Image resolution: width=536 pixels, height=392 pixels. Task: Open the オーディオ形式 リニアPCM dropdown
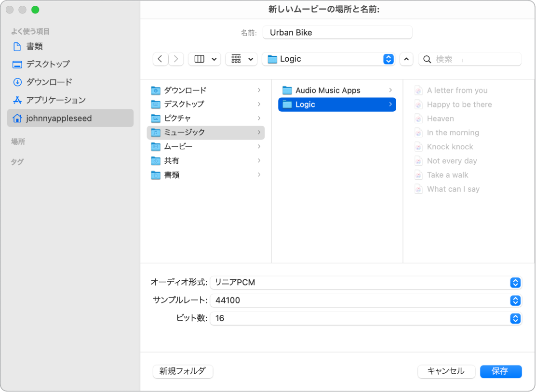coord(515,283)
